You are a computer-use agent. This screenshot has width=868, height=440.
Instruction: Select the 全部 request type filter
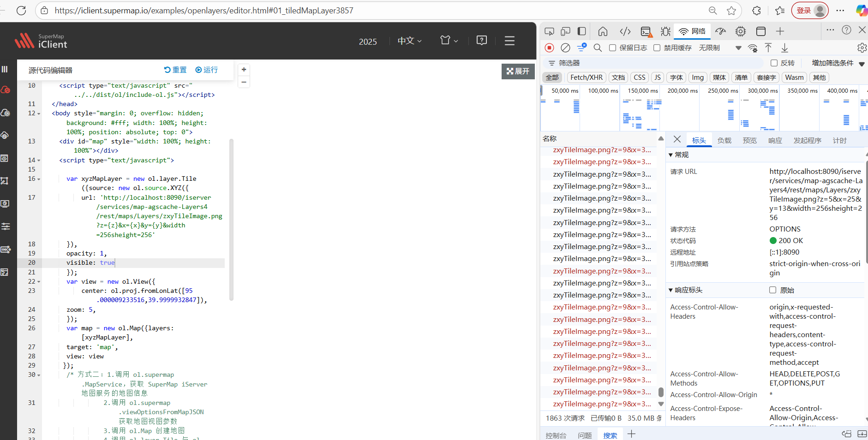pos(552,77)
